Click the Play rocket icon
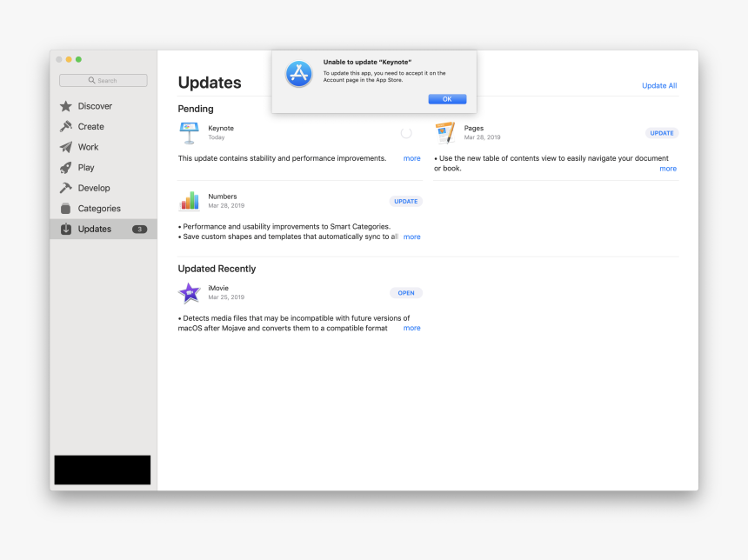The image size is (748, 560). pyautogui.click(x=66, y=168)
